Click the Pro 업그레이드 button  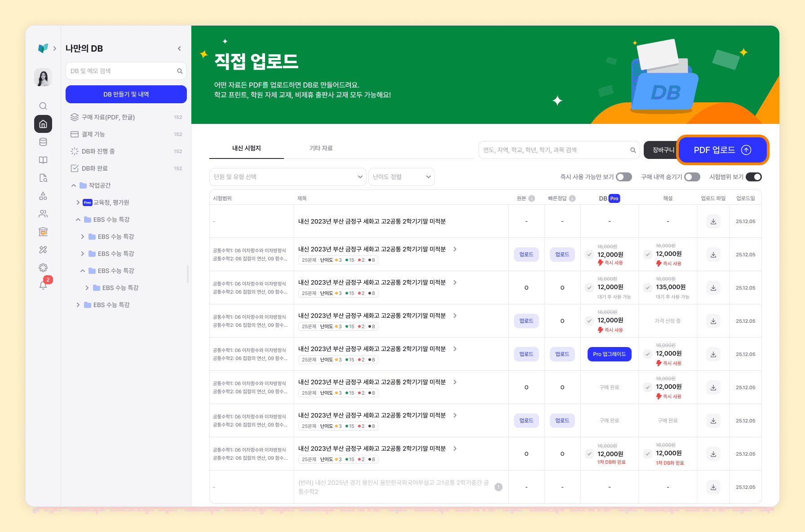pos(610,354)
